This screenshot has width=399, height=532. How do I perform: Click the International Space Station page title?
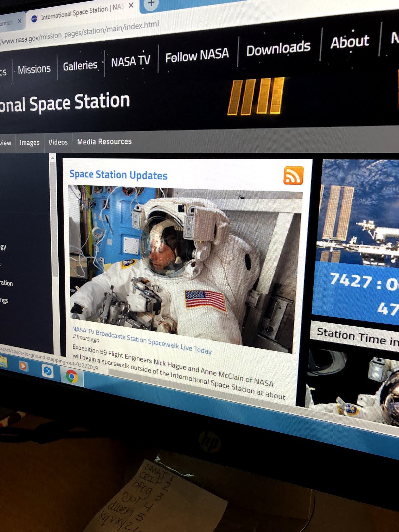[x=65, y=103]
